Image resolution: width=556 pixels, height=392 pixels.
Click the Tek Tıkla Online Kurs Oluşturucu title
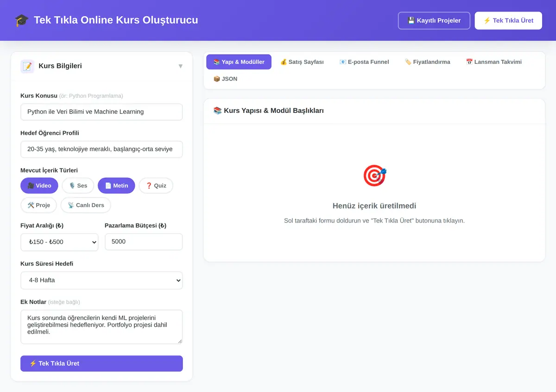coord(116,20)
